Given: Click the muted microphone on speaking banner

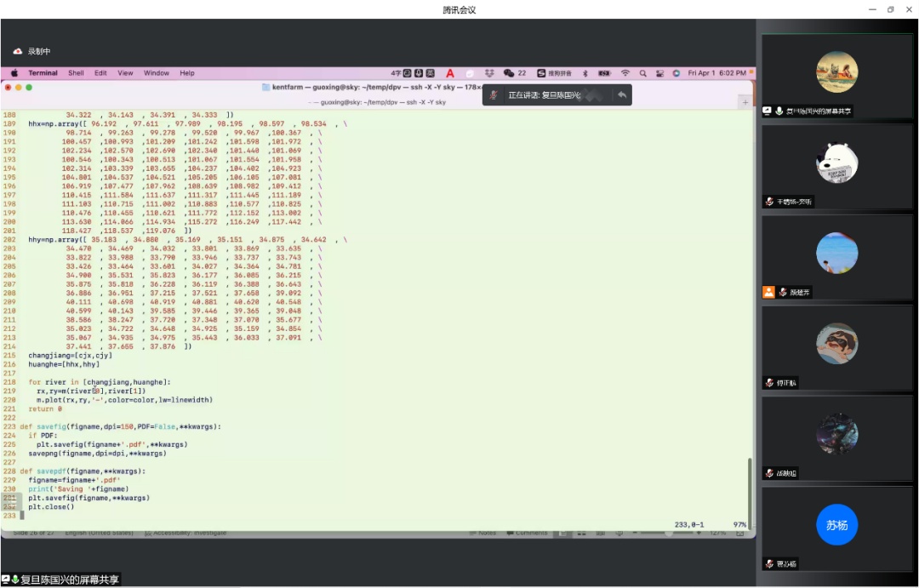Looking at the screenshot, I should (x=494, y=95).
